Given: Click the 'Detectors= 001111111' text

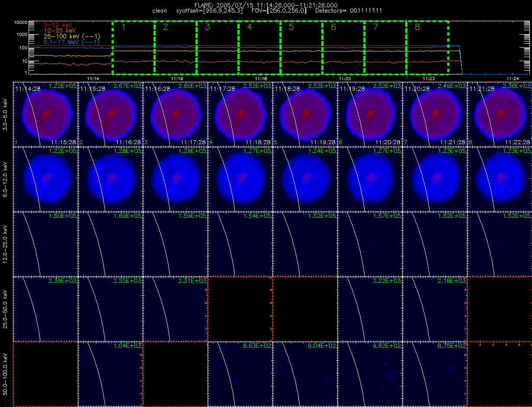Looking at the screenshot, I should click(348, 10).
